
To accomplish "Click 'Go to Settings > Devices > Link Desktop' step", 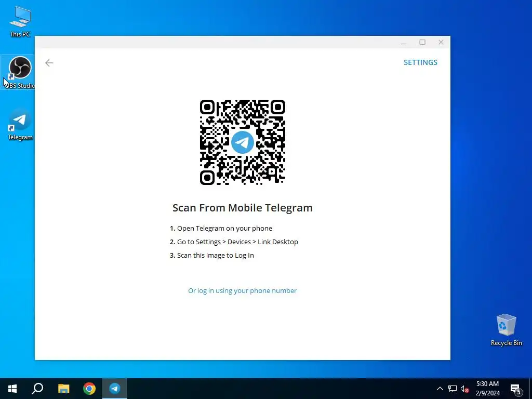I will (234, 242).
